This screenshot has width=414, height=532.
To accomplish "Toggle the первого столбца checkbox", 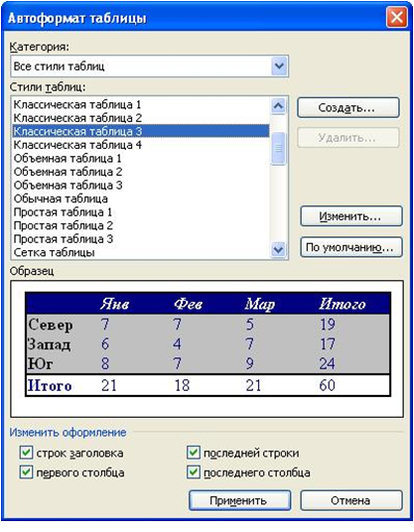I will (26, 471).
